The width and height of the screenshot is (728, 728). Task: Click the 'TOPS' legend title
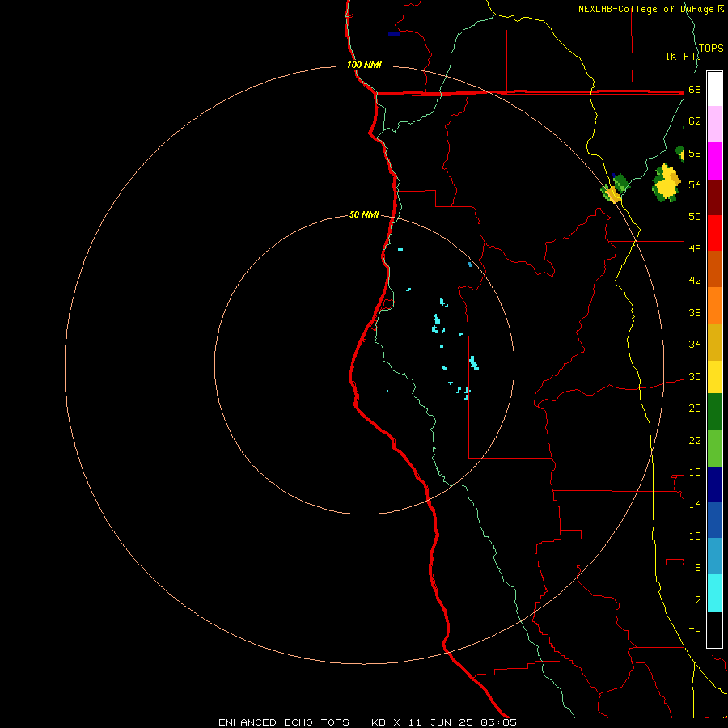[711, 48]
